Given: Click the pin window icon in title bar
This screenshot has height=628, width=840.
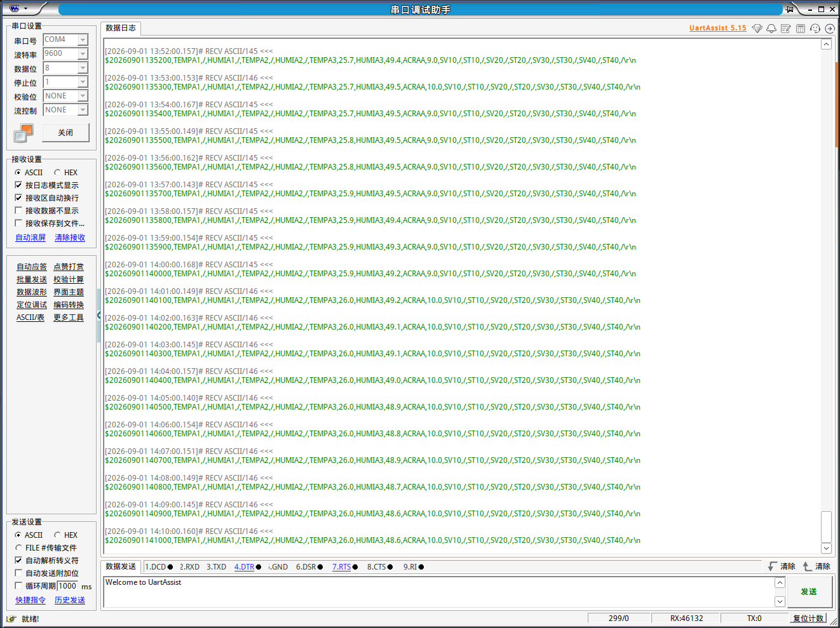Looking at the screenshot, I should (790, 9).
